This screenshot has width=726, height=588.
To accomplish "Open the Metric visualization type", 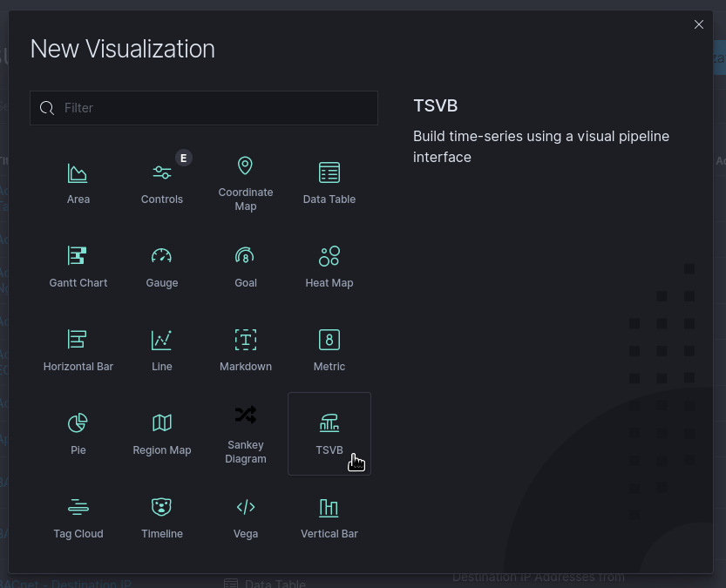I will pos(329,348).
